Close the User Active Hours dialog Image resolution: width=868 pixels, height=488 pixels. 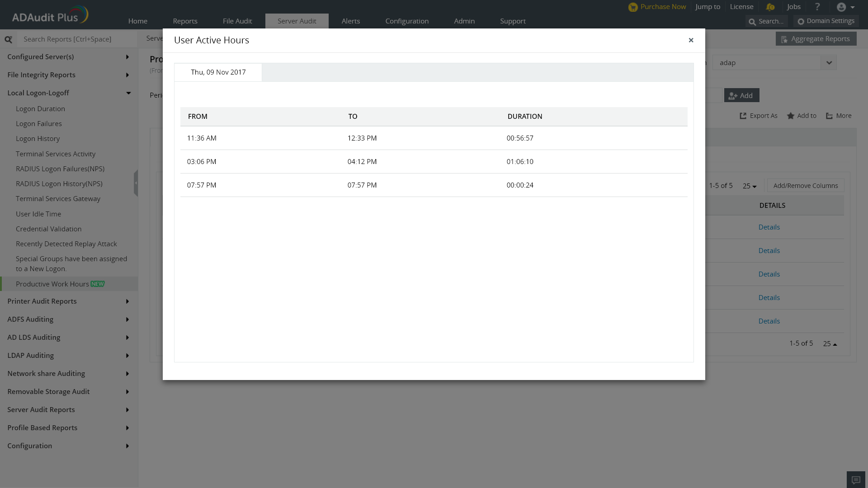coord(691,40)
